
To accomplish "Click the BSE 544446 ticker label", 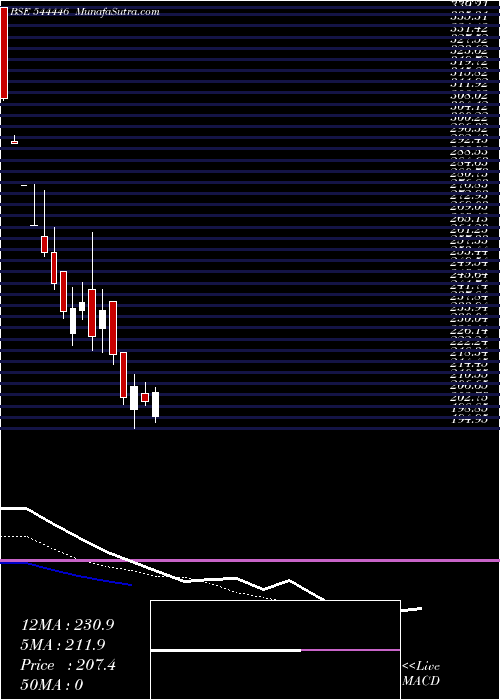I will (x=39, y=12).
